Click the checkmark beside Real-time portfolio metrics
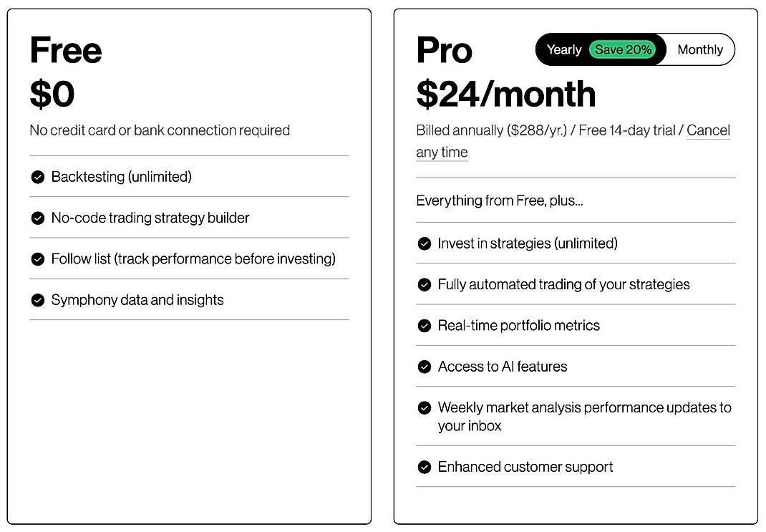 pos(423,325)
